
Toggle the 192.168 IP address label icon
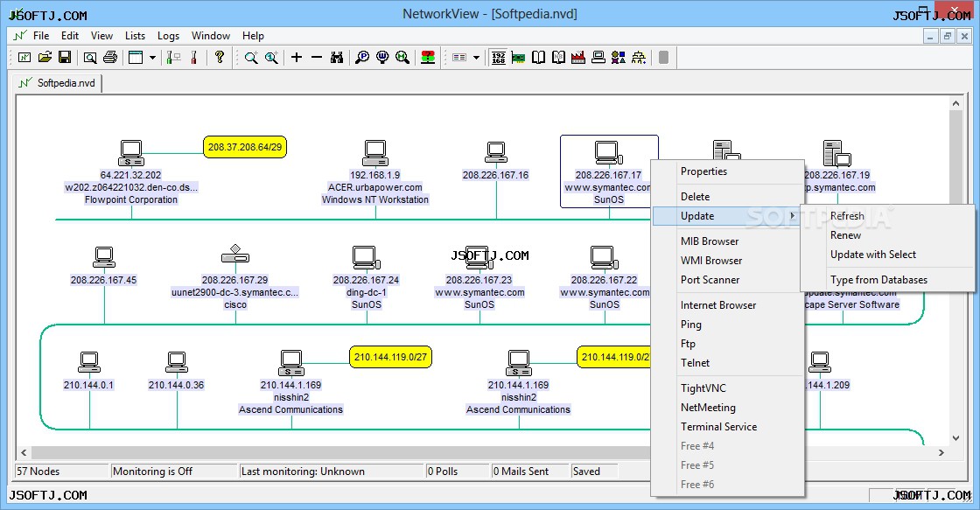click(x=498, y=58)
